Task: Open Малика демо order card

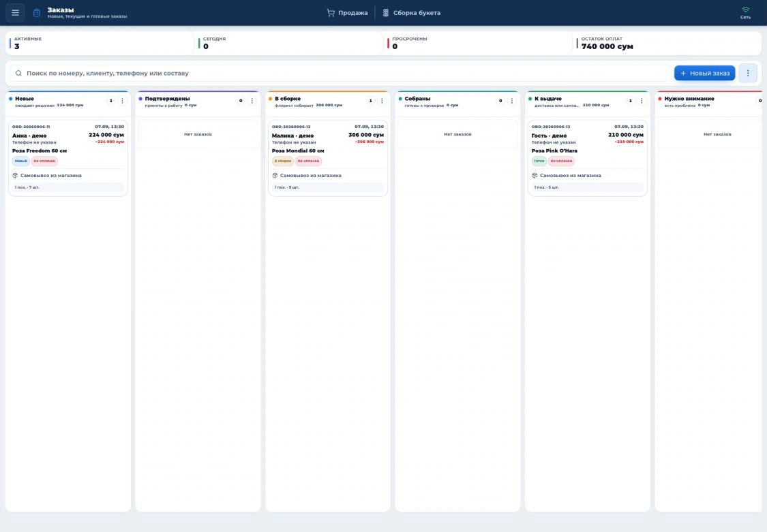Action: 328,158
